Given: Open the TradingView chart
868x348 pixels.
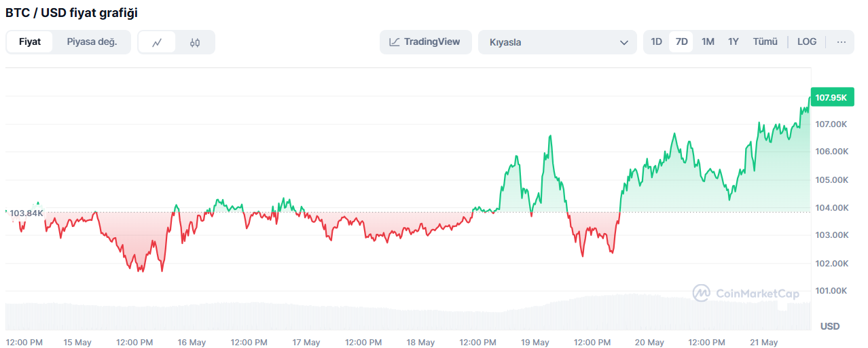Looking at the screenshot, I should point(426,42).
